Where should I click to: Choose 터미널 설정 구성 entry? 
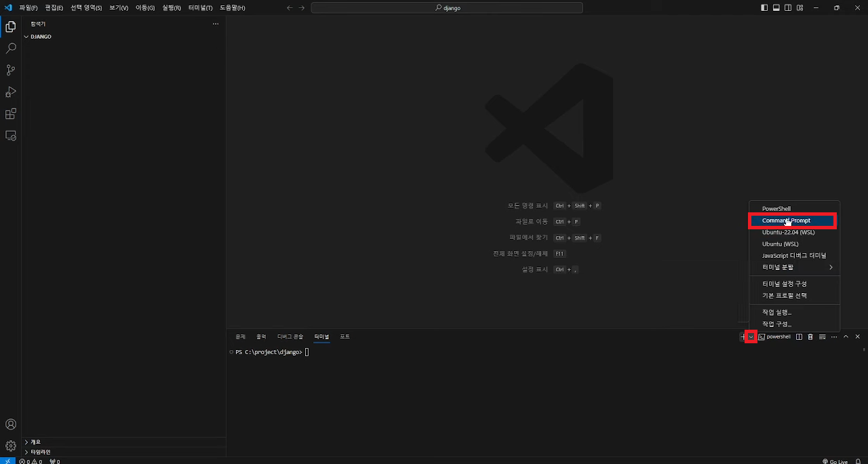(x=794, y=284)
